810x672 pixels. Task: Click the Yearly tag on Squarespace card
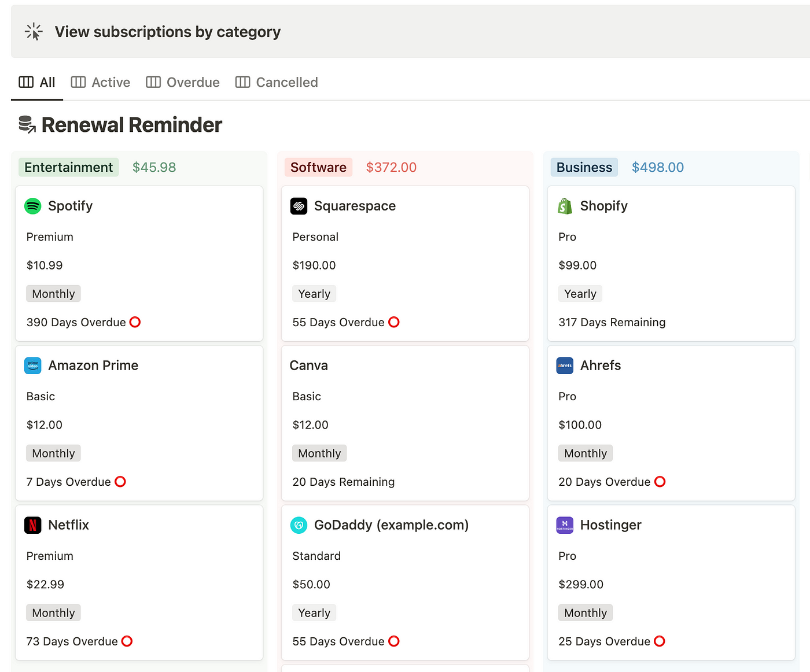pos(314,294)
